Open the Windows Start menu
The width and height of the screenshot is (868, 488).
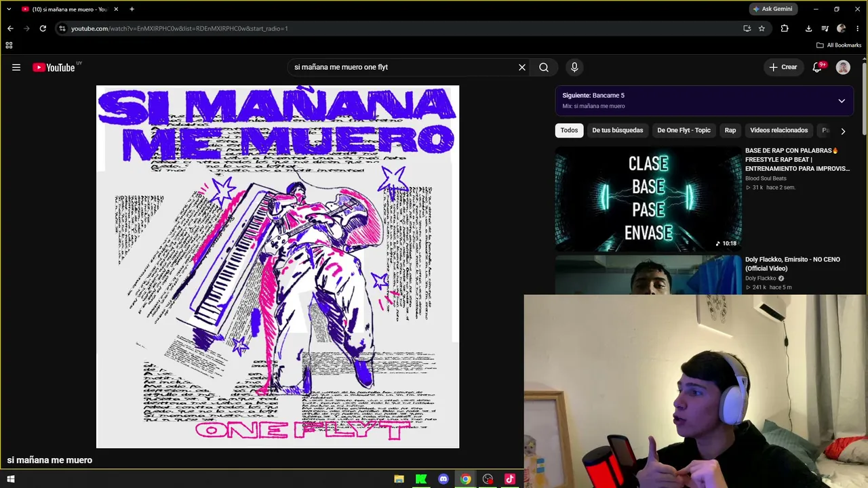tap(10, 479)
